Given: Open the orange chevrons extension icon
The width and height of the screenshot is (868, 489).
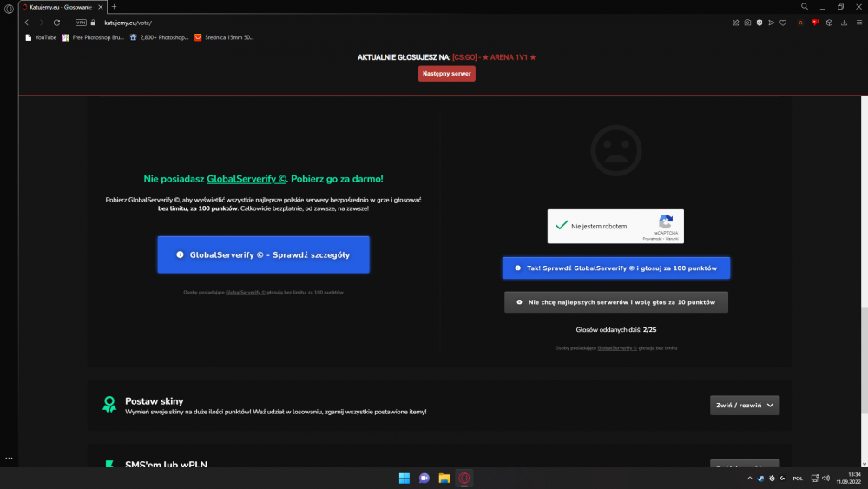Looking at the screenshot, I should coord(800,23).
